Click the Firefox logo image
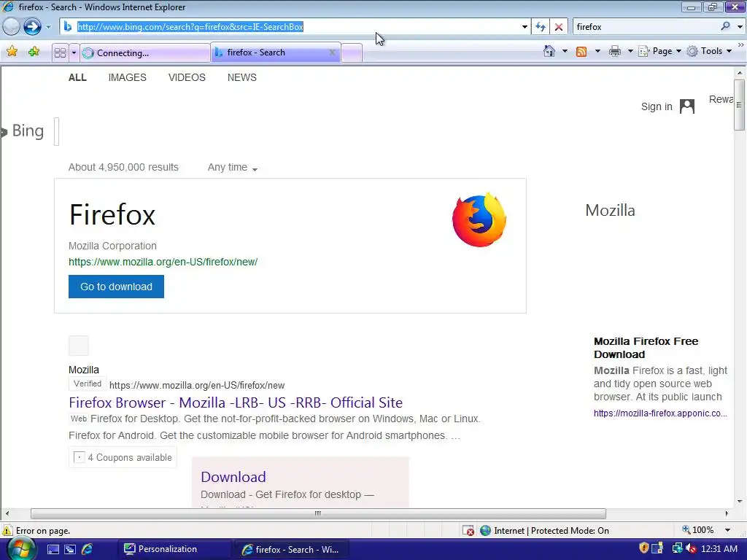The height and width of the screenshot is (560, 747). click(x=479, y=220)
